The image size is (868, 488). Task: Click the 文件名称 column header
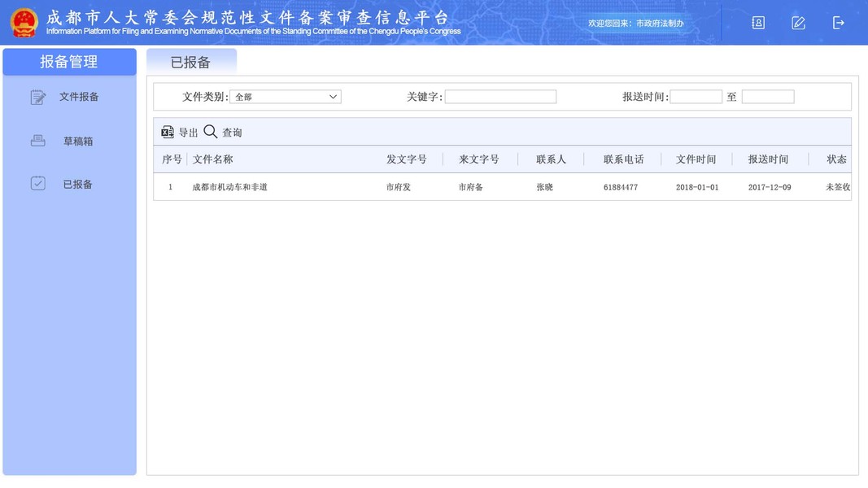tap(212, 159)
